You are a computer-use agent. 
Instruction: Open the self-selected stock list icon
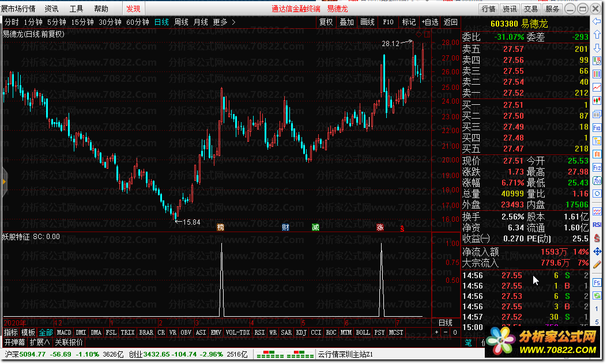tap(597, 60)
